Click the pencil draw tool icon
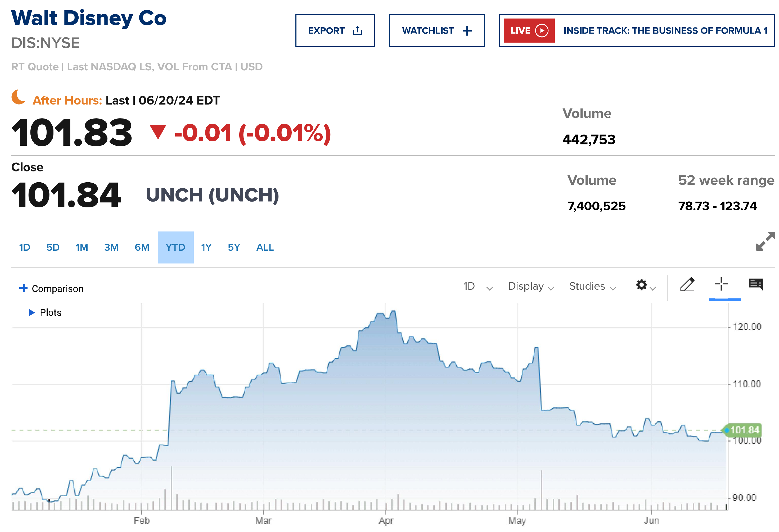Screen dimensions: 779x532 tap(687, 285)
